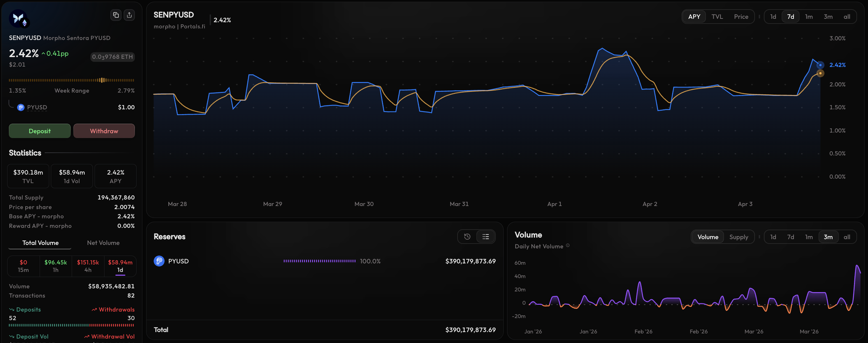Set Volume chart range to all
Screen dimensions: 868x343
[847, 237]
